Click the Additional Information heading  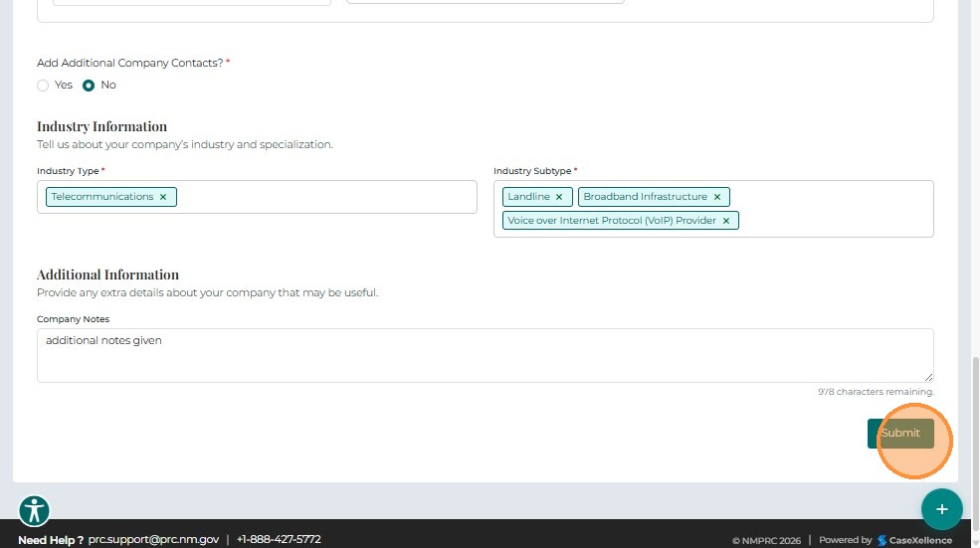tap(107, 274)
